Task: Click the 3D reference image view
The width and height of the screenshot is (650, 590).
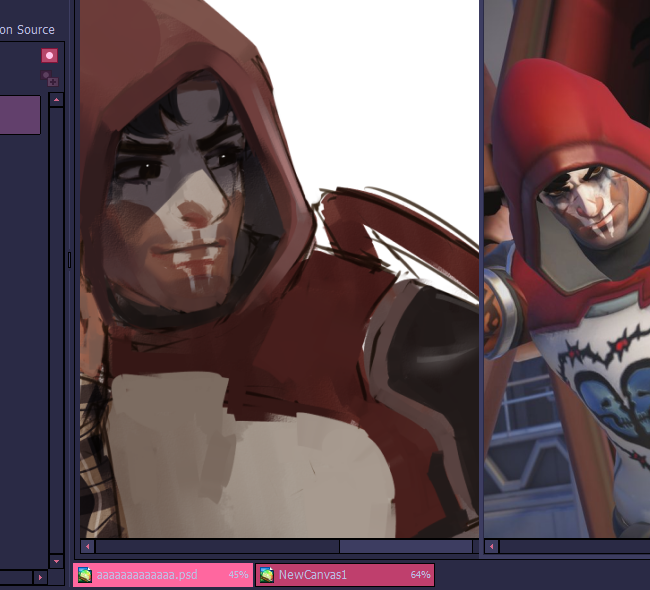Action: (x=567, y=269)
